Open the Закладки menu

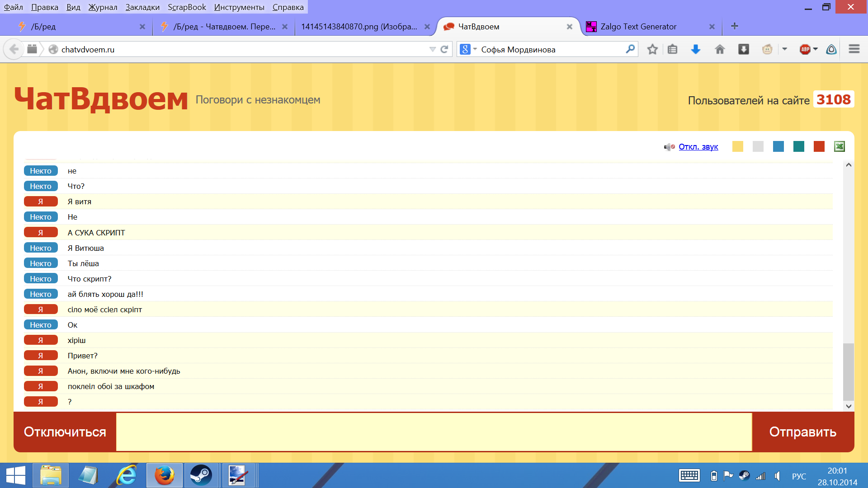142,7
